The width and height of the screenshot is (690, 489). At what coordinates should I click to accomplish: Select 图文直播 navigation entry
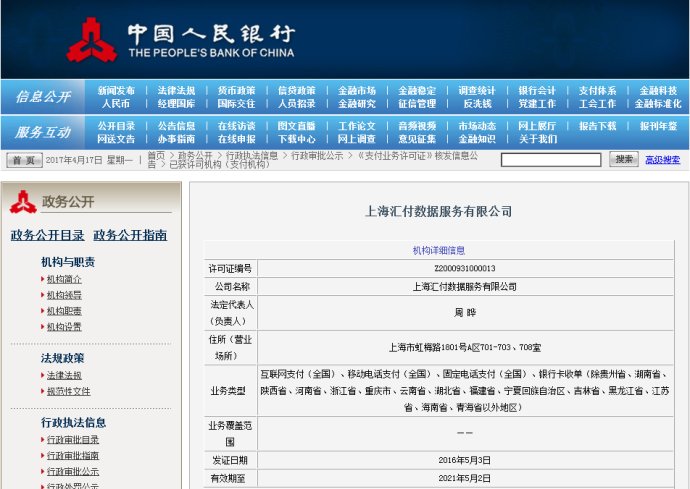tap(297, 126)
